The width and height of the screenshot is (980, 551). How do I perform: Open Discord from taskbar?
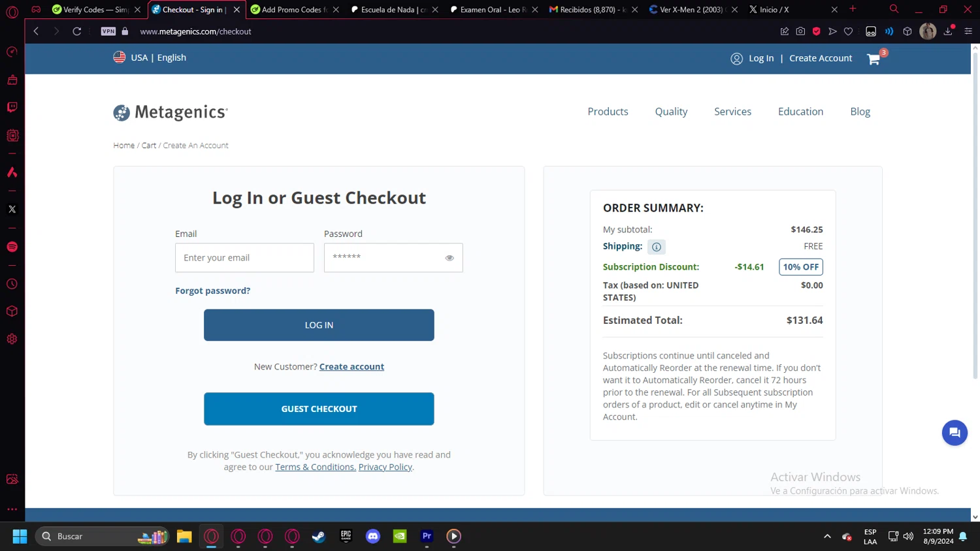pos(373,537)
